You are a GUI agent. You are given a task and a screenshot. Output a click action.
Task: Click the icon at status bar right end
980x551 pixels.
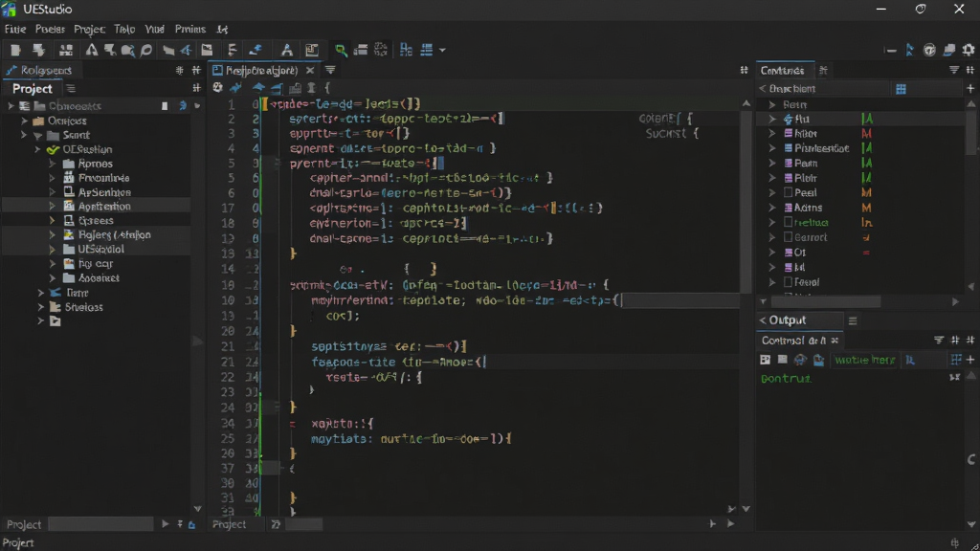point(954,543)
